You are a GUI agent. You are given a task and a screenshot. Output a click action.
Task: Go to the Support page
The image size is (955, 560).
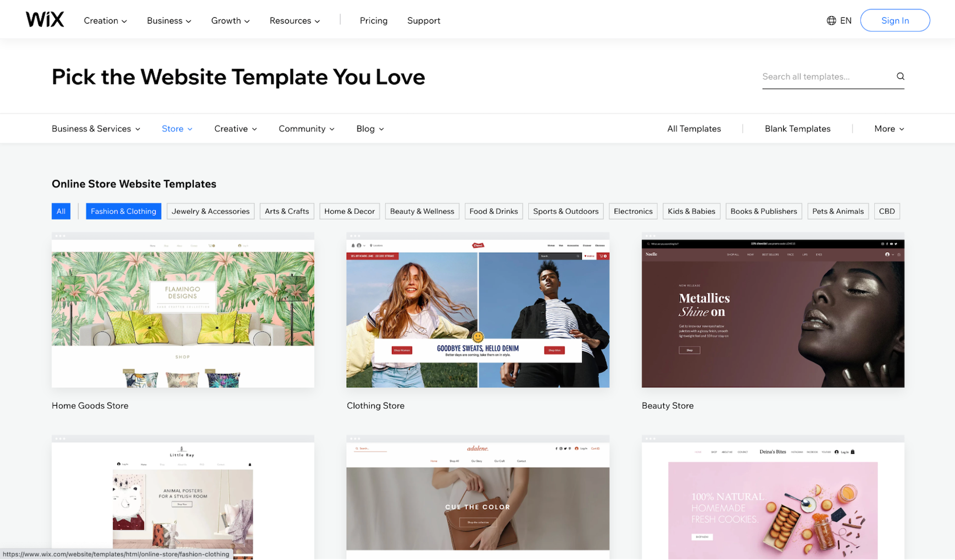click(x=424, y=20)
